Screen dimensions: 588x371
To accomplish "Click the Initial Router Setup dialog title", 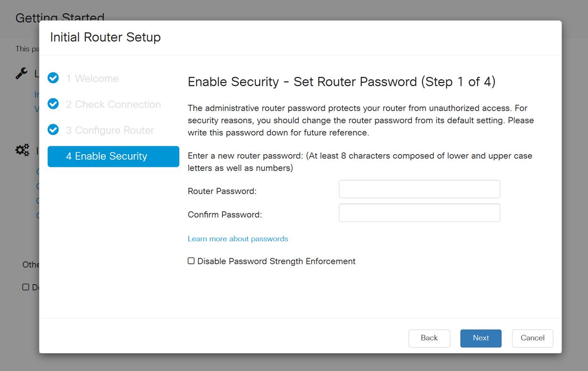I will point(106,37).
